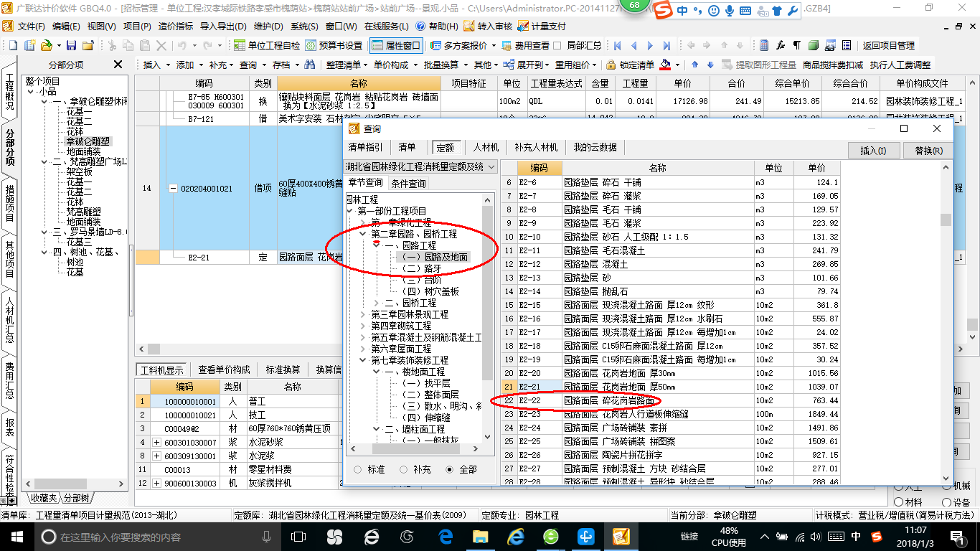Click the next record arrow icon
The height and width of the screenshot is (551, 980).
coord(651,45)
